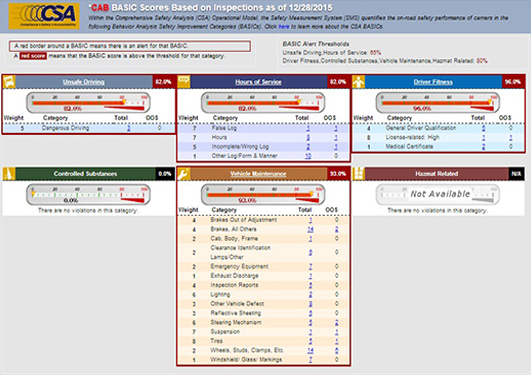Click the Controlled Substances bottle icon
Viewport: 531px width, 375px height.
[x=9, y=174]
